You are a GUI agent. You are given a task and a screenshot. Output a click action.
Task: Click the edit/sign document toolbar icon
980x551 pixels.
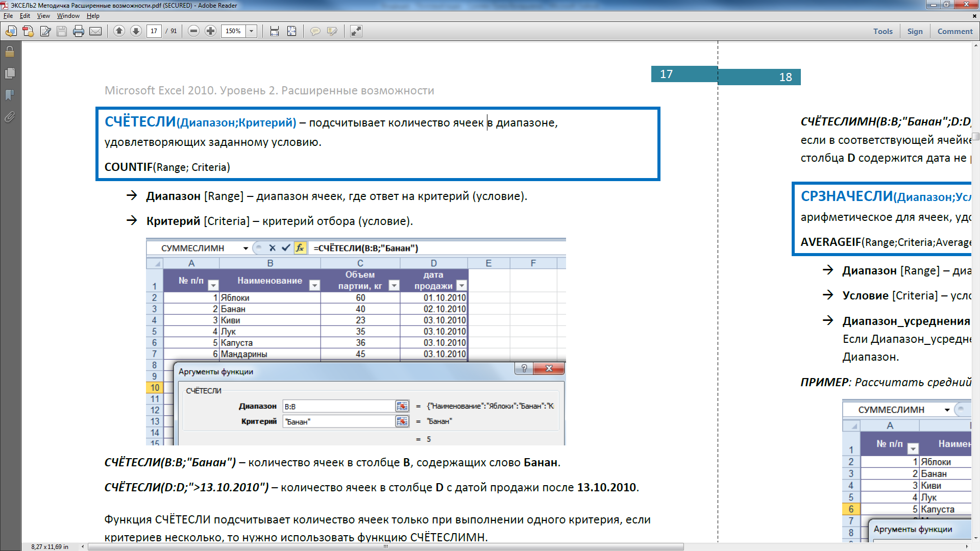pyautogui.click(x=45, y=32)
